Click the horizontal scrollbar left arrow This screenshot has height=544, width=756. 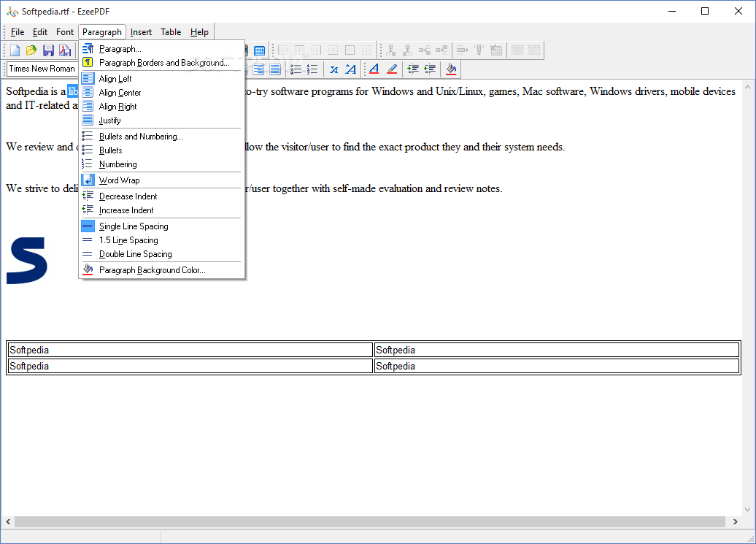[8, 522]
